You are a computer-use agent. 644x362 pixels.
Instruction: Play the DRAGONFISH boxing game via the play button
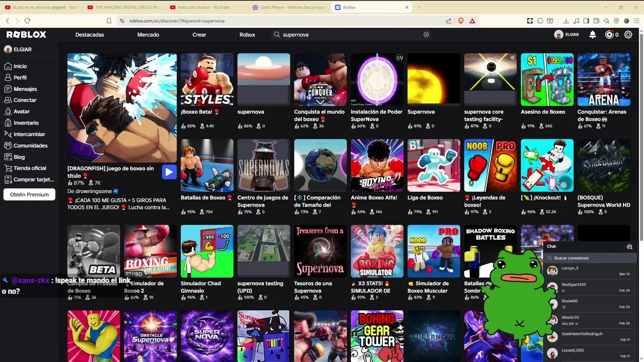169,172
